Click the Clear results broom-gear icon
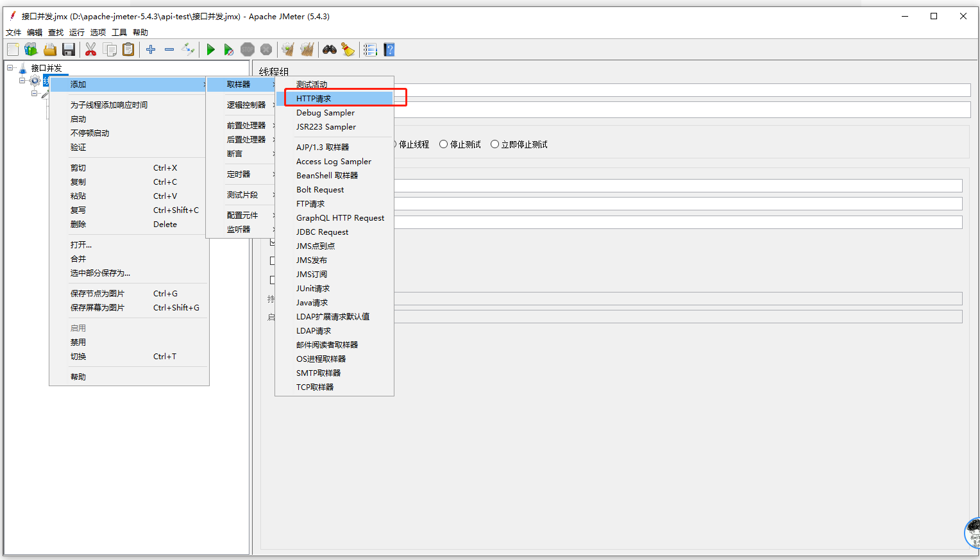The image size is (980, 560). click(x=288, y=49)
